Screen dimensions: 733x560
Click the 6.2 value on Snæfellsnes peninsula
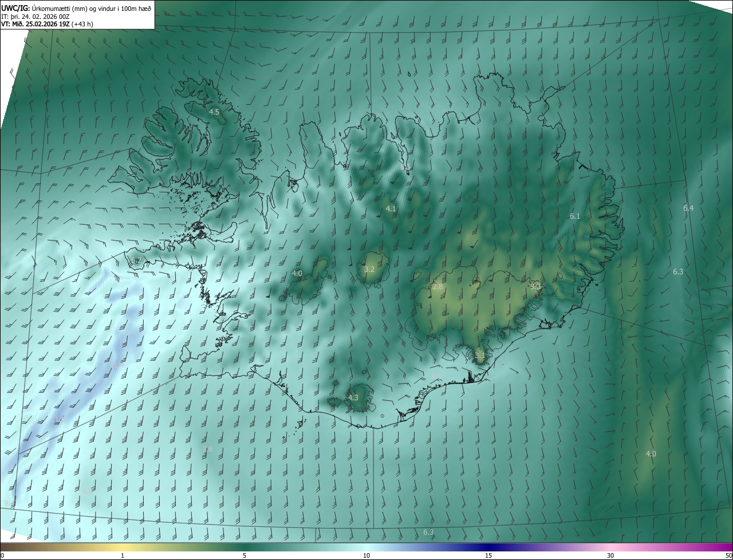[x=135, y=261]
